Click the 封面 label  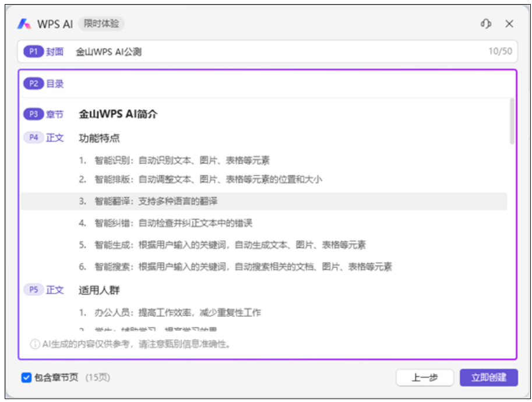(55, 52)
